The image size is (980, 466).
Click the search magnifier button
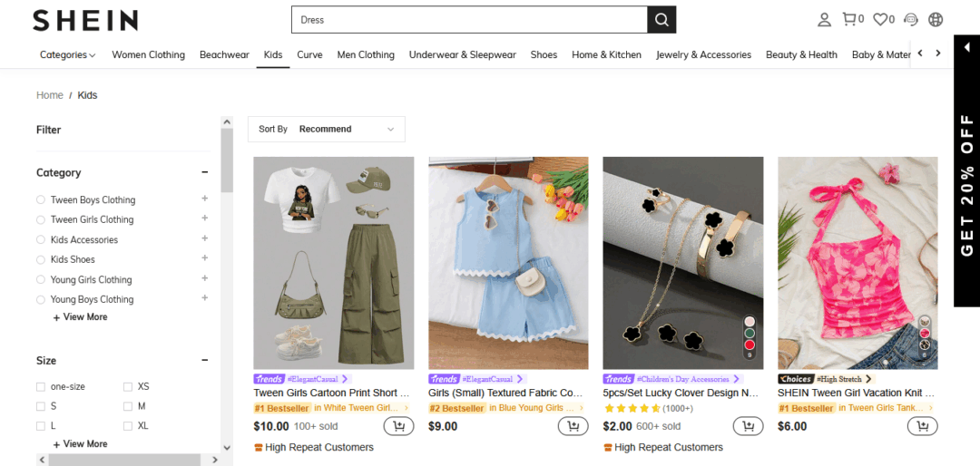(661, 20)
